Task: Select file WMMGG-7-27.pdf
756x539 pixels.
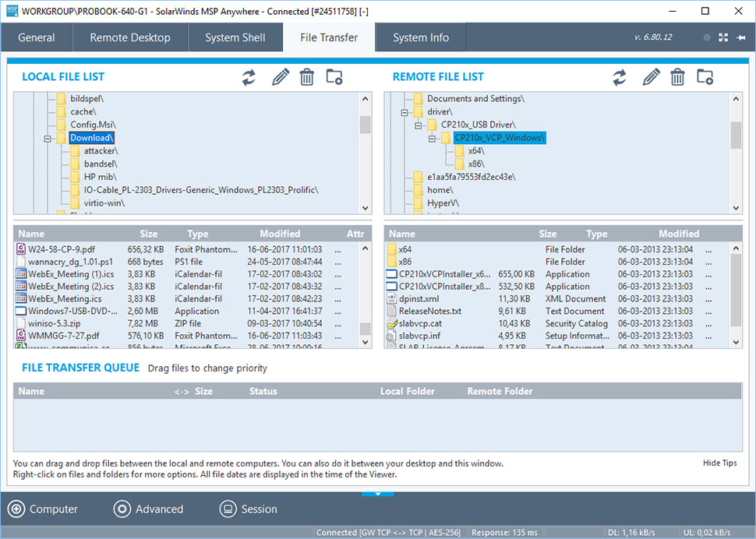Action: 64,336
